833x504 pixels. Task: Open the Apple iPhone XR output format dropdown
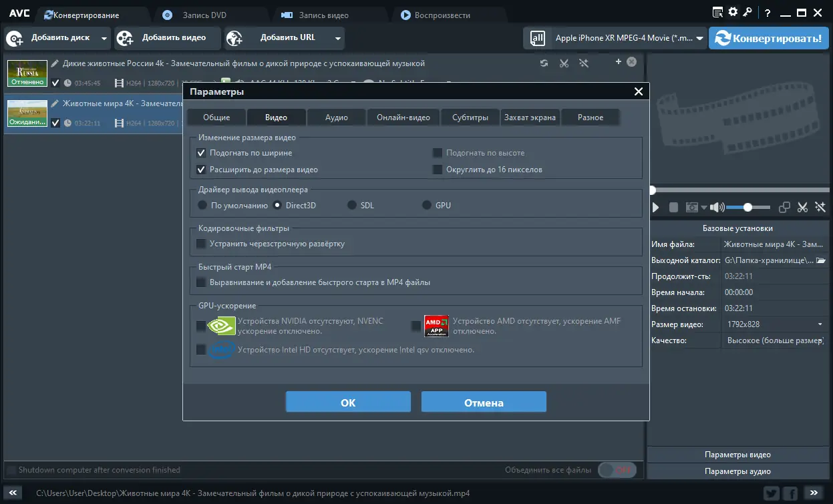pos(699,38)
